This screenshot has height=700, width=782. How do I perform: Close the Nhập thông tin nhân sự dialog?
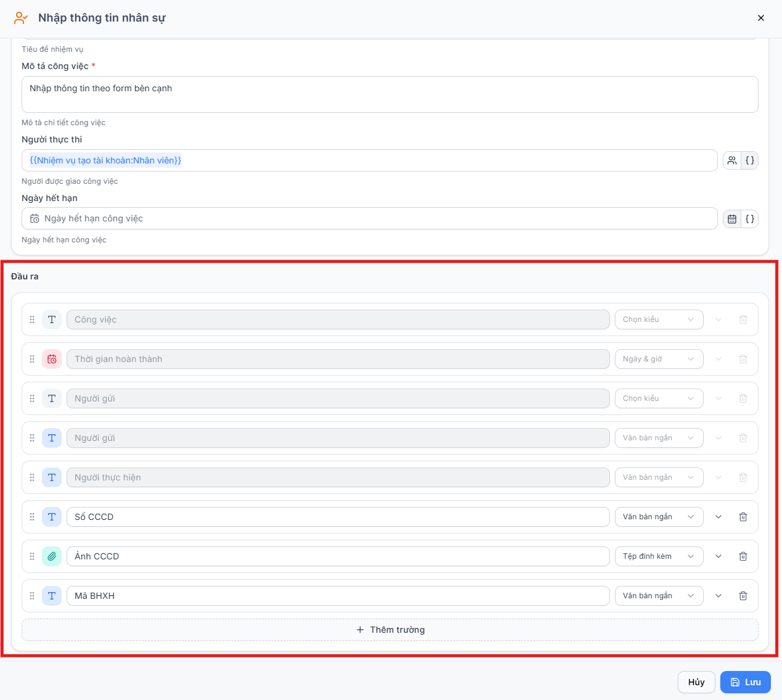[761, 18]
